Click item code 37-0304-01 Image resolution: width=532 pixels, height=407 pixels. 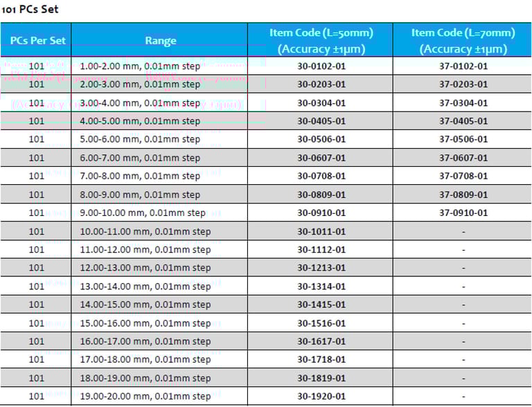(x=463, y=103)
